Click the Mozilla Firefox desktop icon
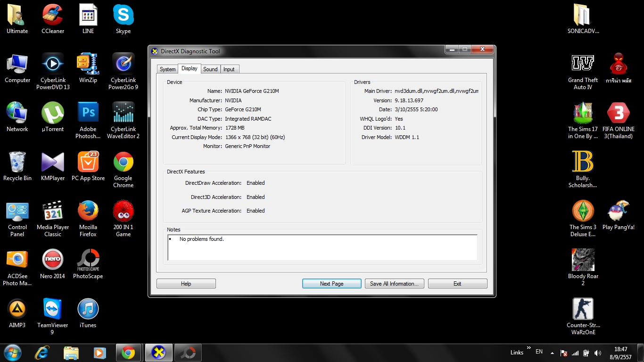Viewport: 644px width, 362px height. coord(88,219)
